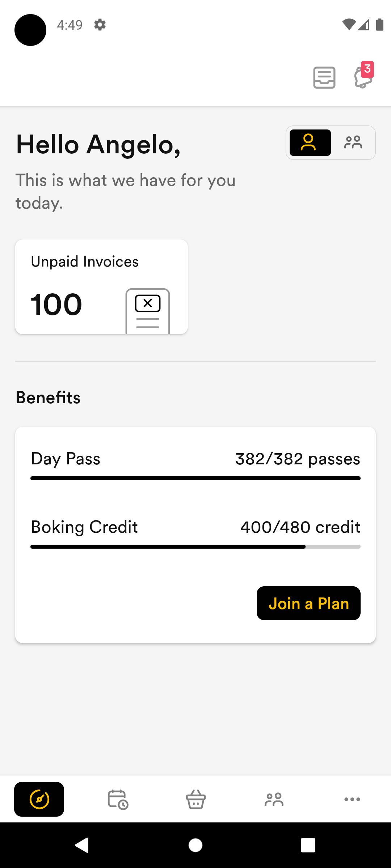The height and width of the screenshot is (868, 391).
Task: Open the shopping basket tab
Action: click(196, 799)
